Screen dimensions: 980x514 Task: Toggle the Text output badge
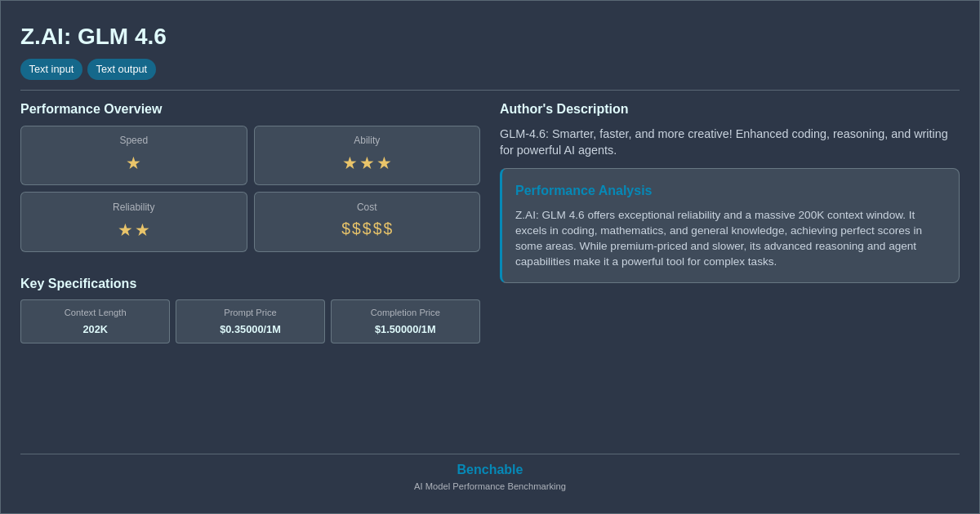(122, 69)
